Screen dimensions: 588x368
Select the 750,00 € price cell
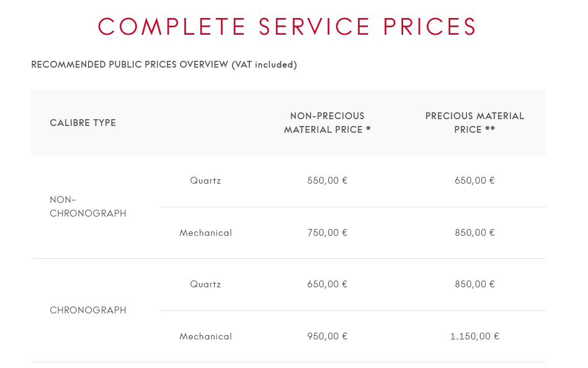coord(327,233)
